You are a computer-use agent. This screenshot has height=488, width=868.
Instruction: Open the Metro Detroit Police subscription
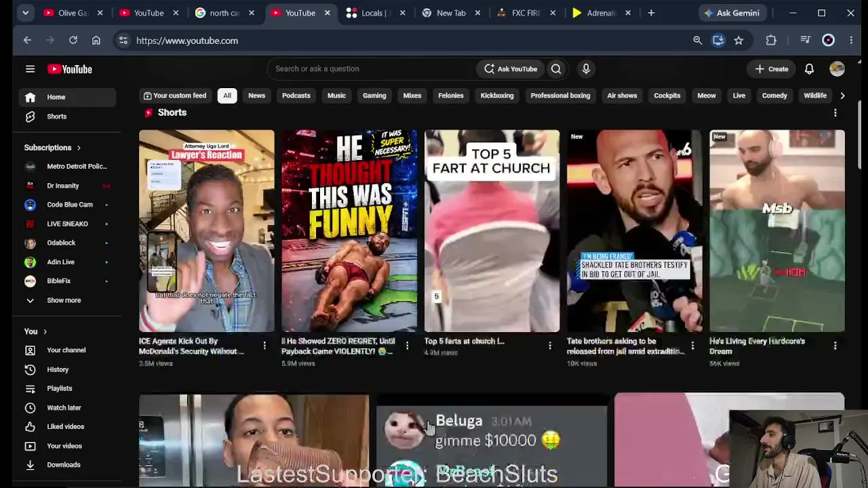[x=67, y=166]
